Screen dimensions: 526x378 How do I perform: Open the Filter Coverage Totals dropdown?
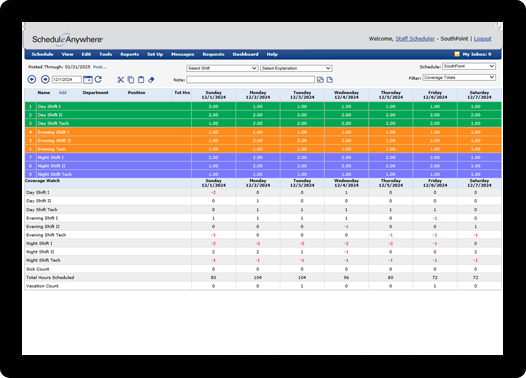(459, 77)
